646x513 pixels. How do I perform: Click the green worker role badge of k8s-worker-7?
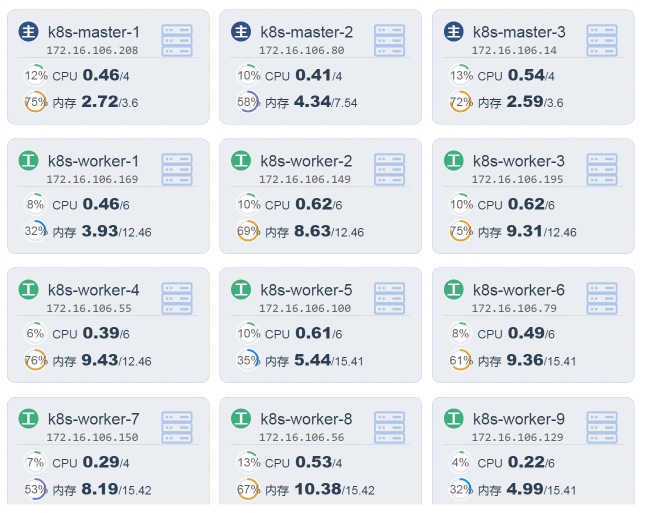pos(28,419)
